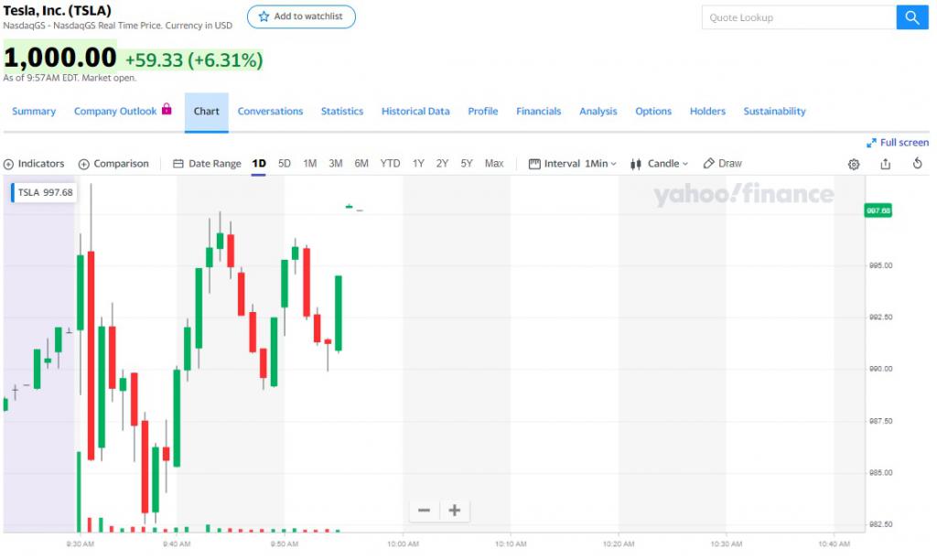Viewport: 937px width, 560px height.
Task: Click the star icon in Add to watchlist
Action: 264,16
